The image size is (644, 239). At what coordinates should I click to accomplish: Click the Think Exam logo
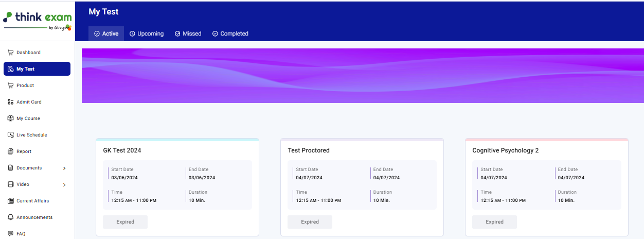pyautogui.click(x=37, y=20)
